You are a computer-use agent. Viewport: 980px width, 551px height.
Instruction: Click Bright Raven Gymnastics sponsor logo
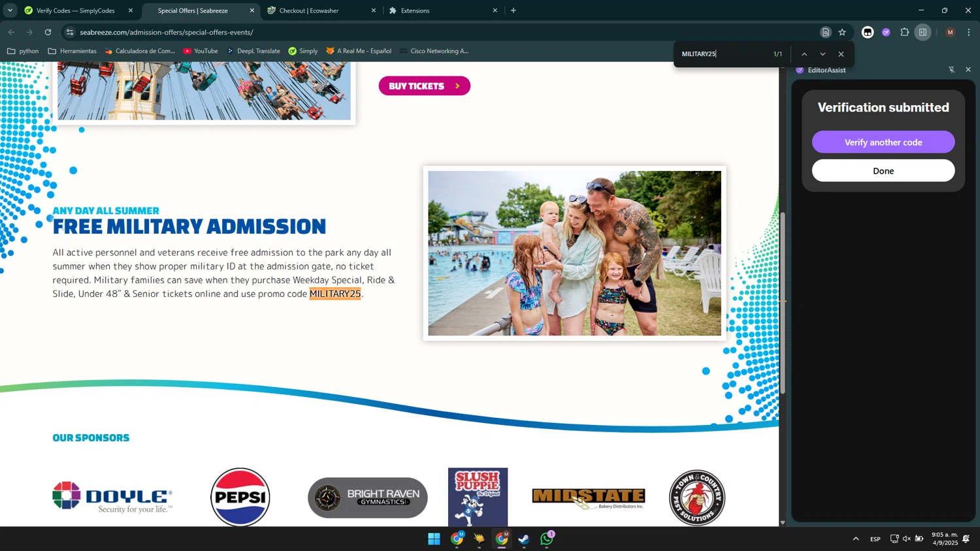(x=368, y=497)
